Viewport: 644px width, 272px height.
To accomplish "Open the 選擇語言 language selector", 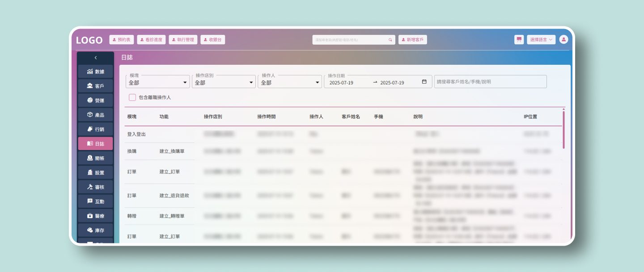I will tap(541, 40).
